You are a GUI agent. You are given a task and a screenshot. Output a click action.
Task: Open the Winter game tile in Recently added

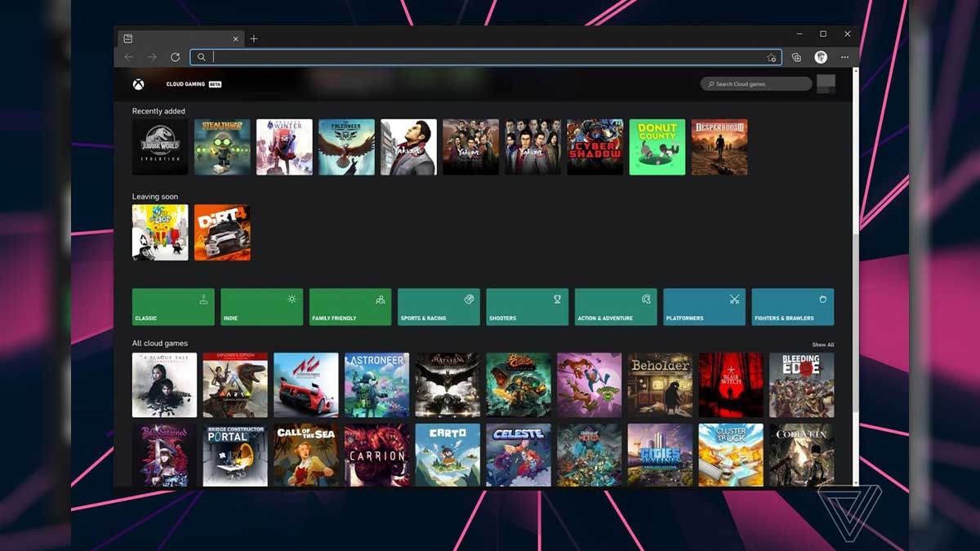pos(284,147)
